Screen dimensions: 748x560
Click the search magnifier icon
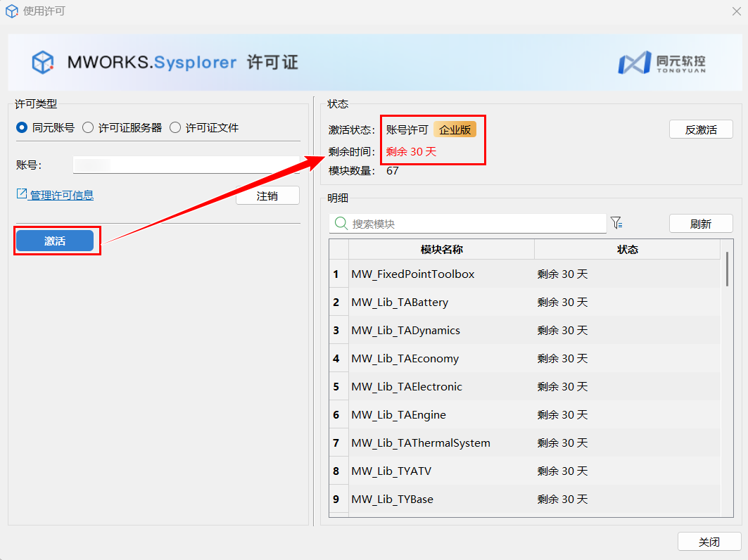[341, 223]
